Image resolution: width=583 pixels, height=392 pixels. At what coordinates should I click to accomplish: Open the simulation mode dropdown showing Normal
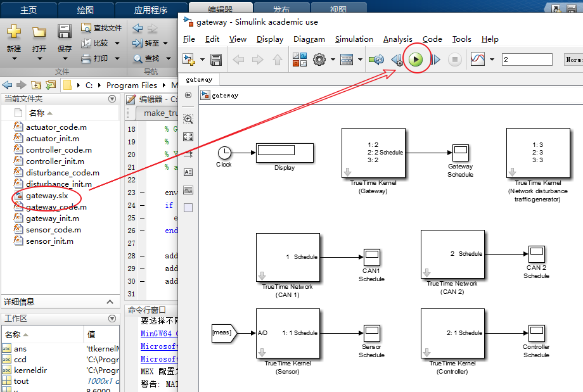point(573,60)
